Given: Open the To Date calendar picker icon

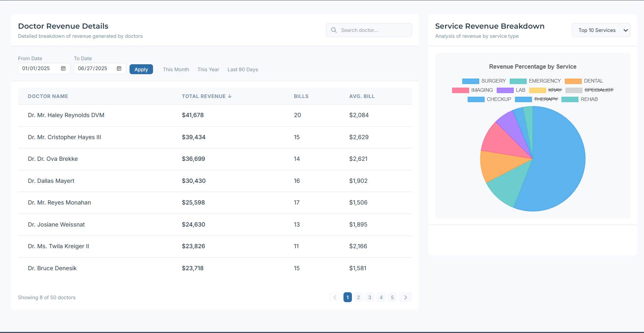Looking at the screenshot, I should tap(119, 69).
